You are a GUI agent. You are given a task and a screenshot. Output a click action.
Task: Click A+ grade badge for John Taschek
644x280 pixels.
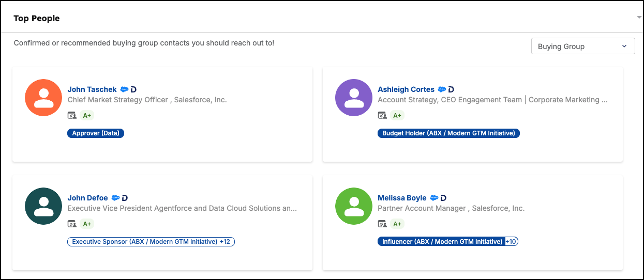pyautogui.click(x=87, y=116)
